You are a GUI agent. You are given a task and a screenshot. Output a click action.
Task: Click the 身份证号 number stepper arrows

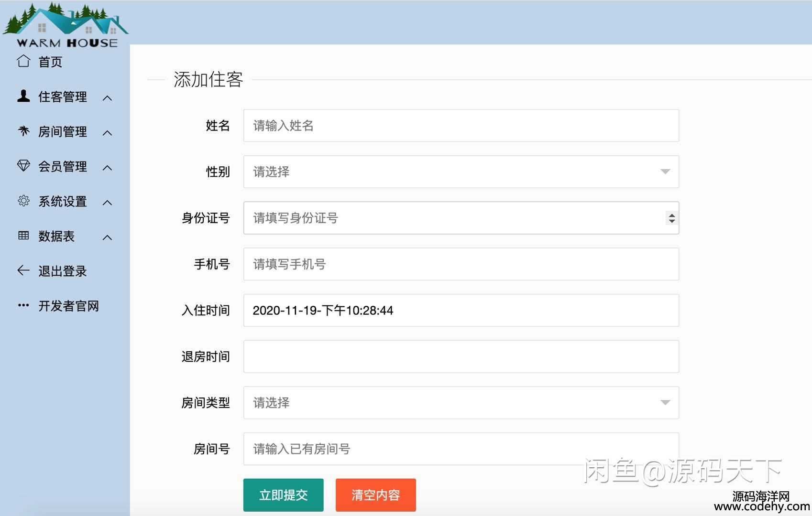(x=672, y=218)
